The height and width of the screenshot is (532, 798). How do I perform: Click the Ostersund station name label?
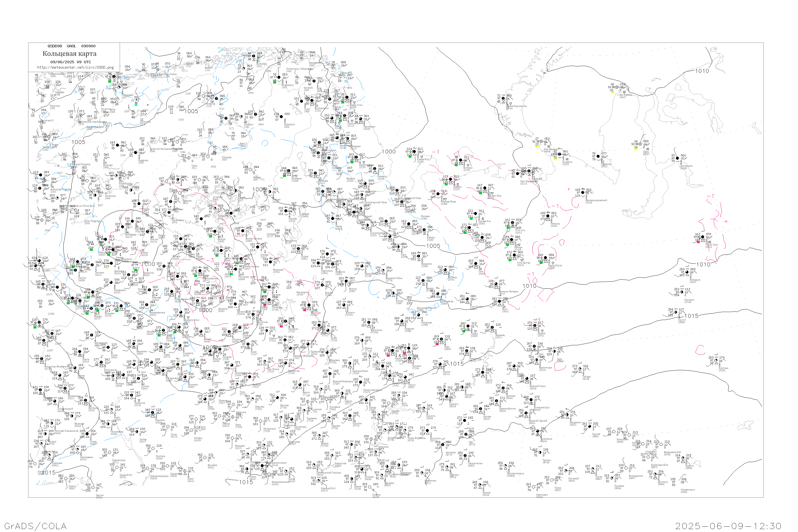[146, 122]
